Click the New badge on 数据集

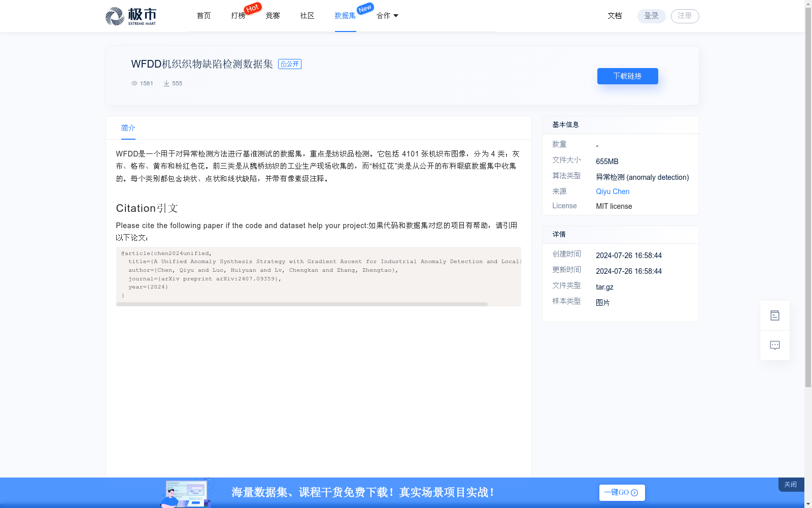tap(365, 8)
